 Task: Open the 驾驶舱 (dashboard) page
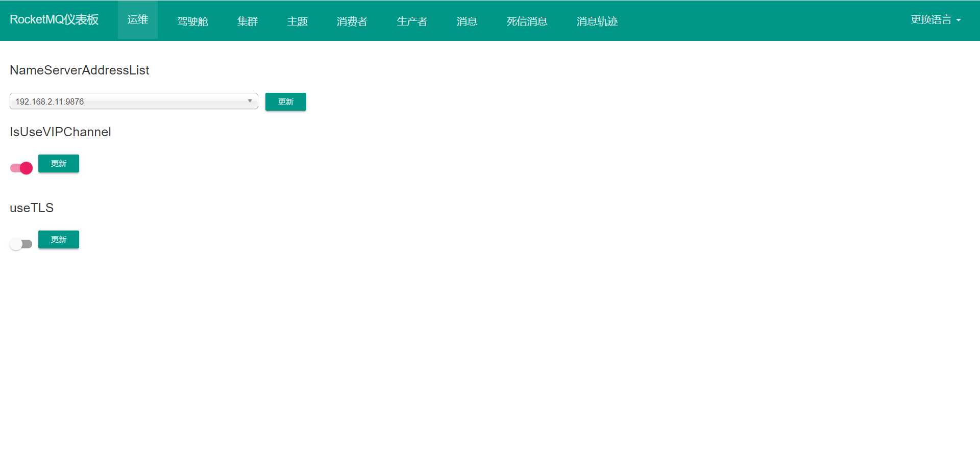click(192, 21)
